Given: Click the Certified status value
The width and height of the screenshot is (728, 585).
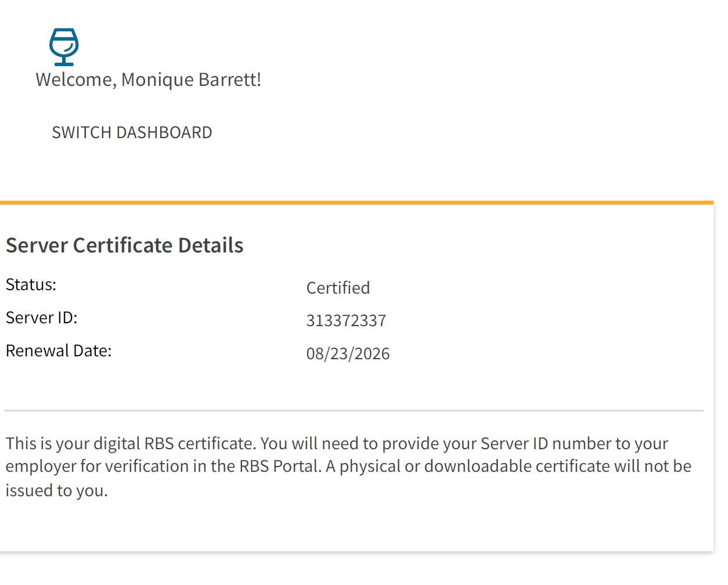Looking at the screenshot, I should [338, 288].
